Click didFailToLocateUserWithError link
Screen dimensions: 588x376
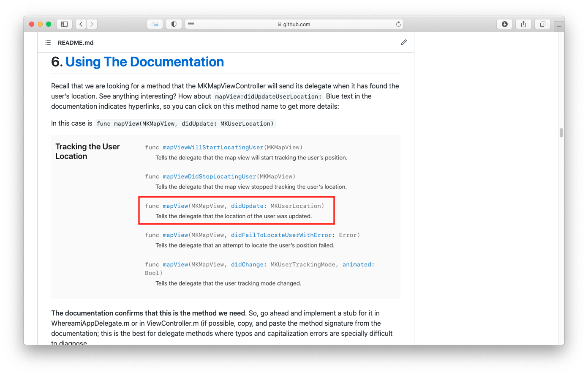pos(281,235)
